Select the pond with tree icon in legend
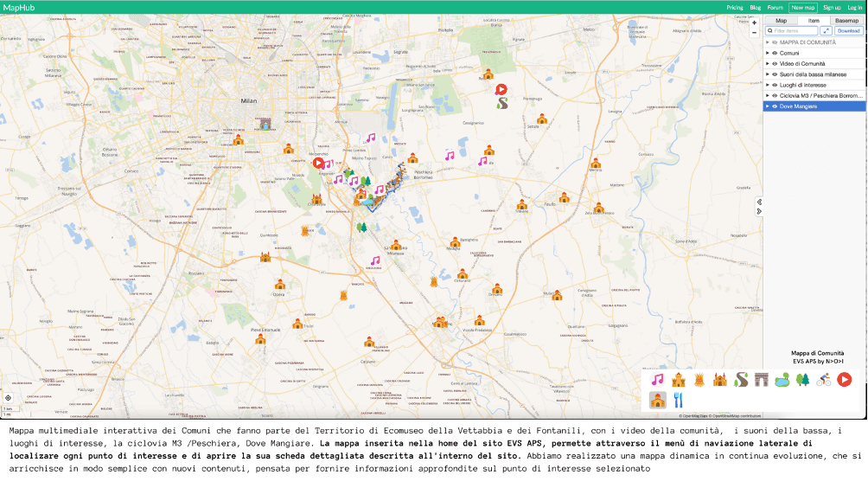This screenshot has width=868, height=488. coord(782,380)
